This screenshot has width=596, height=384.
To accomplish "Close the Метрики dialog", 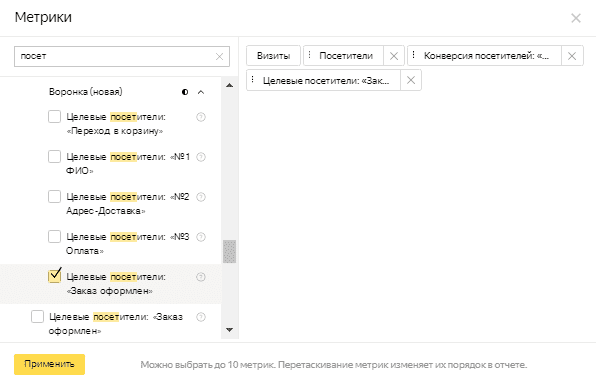I will click(576, 18).
